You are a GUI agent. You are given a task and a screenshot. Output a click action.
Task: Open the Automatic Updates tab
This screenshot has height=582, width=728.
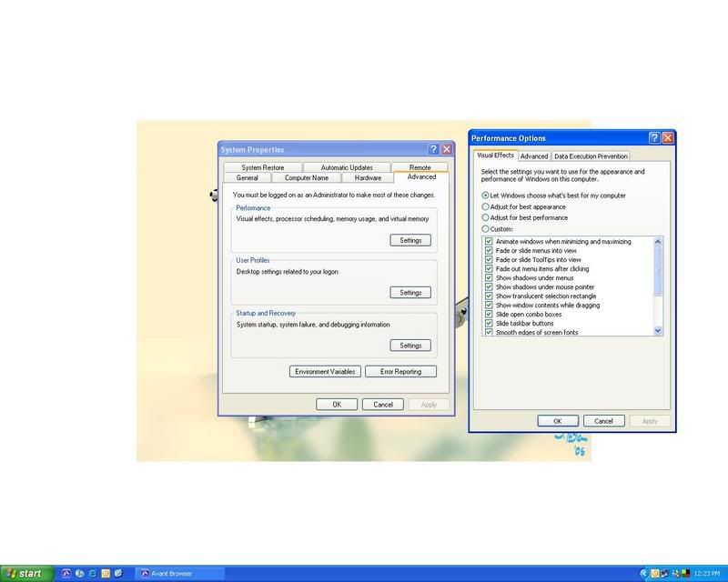[x=347, y=167]
